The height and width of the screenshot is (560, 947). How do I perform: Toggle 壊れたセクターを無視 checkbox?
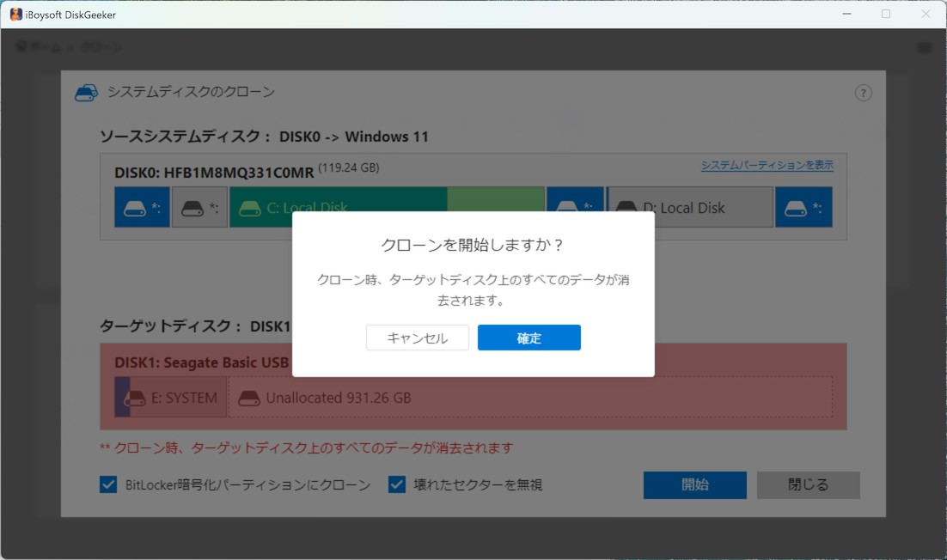tap(397, 484)
